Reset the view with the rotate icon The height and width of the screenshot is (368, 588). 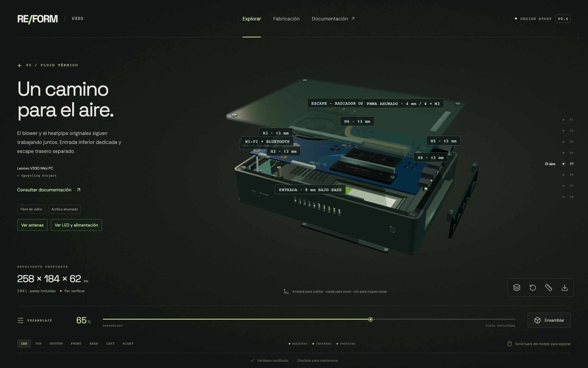(x=532, y=287)
